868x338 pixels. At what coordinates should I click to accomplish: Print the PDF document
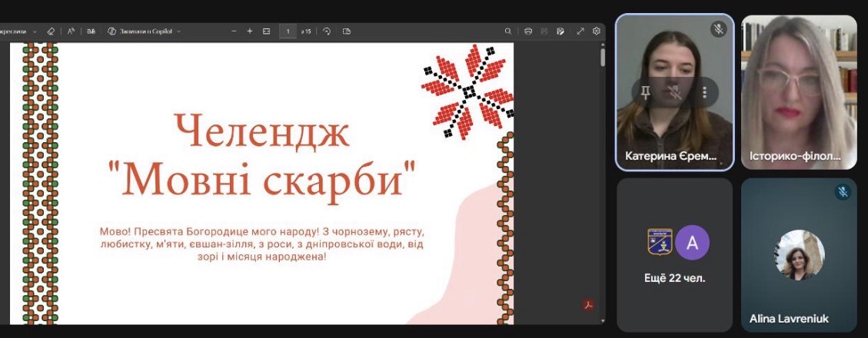pyautogui.click(x=528, y=31)
